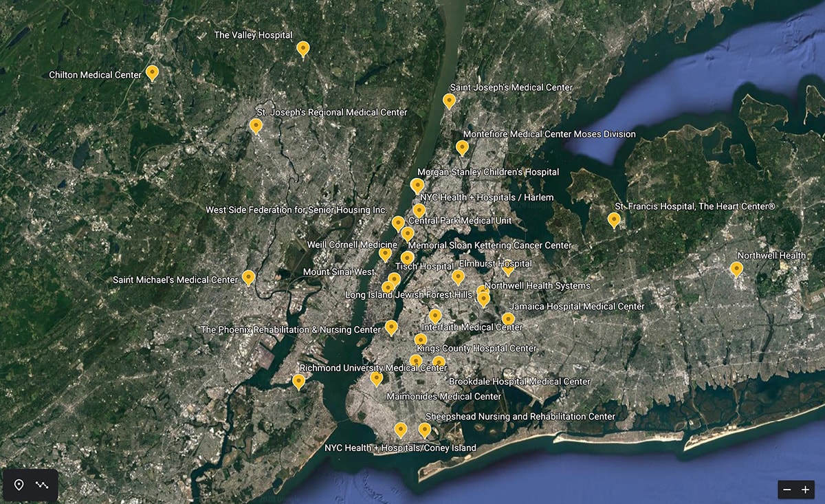Viewport: 825px width, 504px height.
Task: Open St. Joseph's Regional Medical Center pin
Action: pyautogui.click(x=256, y=126)
